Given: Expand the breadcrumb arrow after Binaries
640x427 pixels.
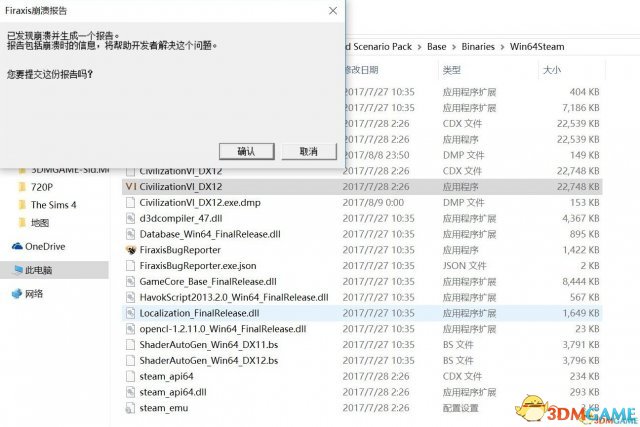Looking at the screenshot, I should pos(502,47).
